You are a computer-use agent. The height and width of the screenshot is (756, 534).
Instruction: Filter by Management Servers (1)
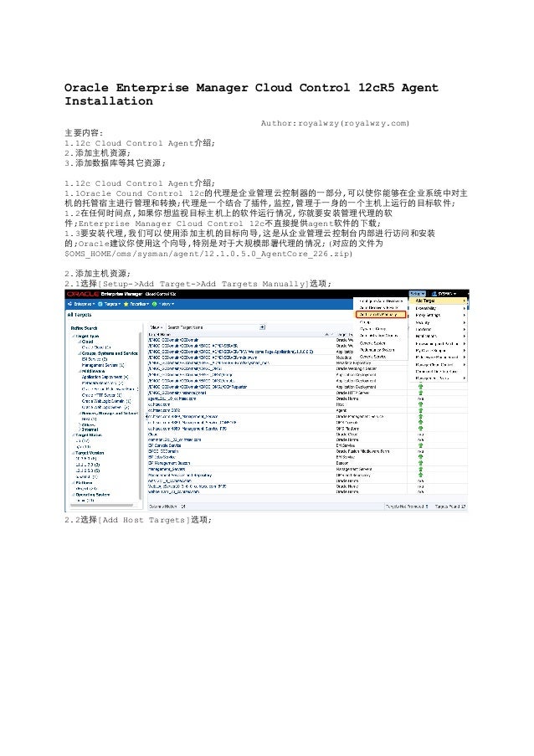point(103,365)
